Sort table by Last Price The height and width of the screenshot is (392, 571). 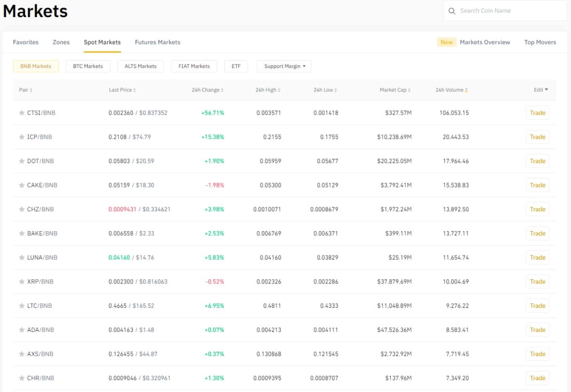pyautogui.click(x=123, y=90)
